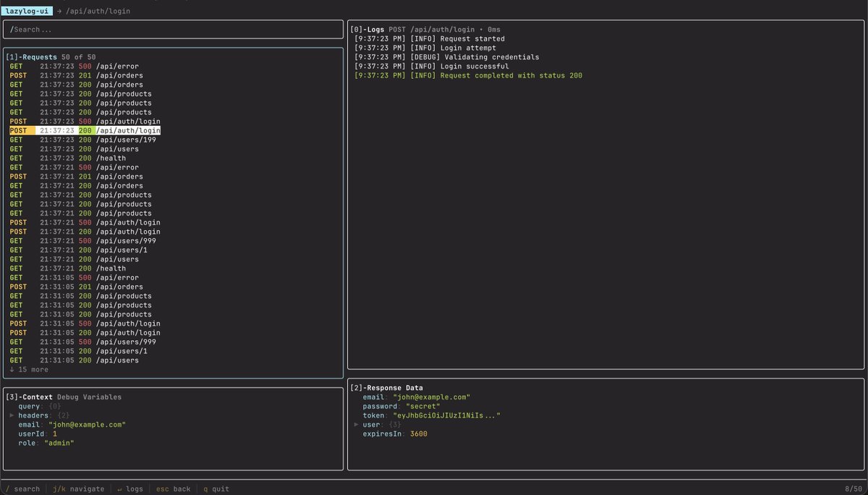Select GET 21:37:23 200 /api/orders request
The width and height of the screenshot is (868, 495).
pos(77,85)
